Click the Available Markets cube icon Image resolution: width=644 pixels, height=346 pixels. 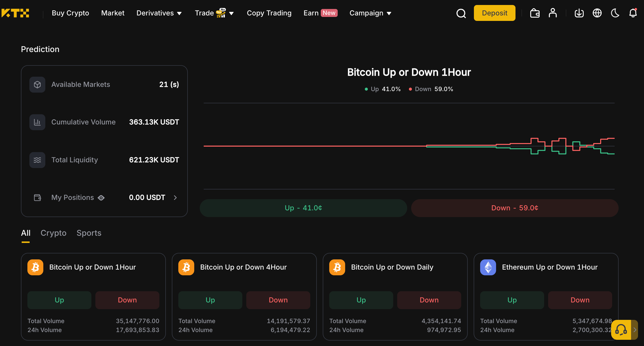37,84
